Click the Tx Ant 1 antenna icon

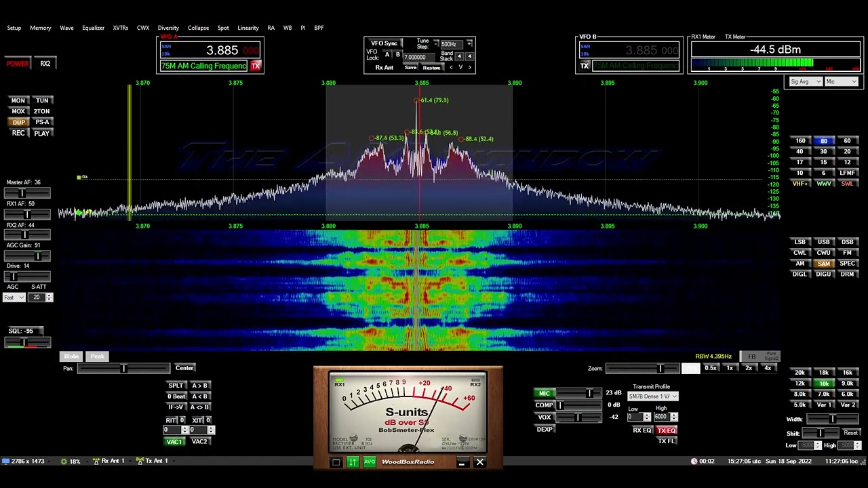click(x=140, y=462)
